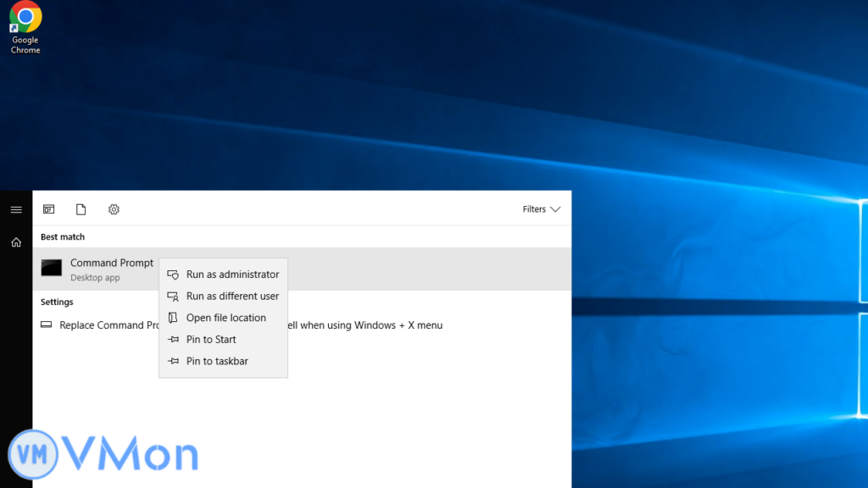868x488 pixels.
Task: Filter search results by Documents icon
Action: click(81, 209)
